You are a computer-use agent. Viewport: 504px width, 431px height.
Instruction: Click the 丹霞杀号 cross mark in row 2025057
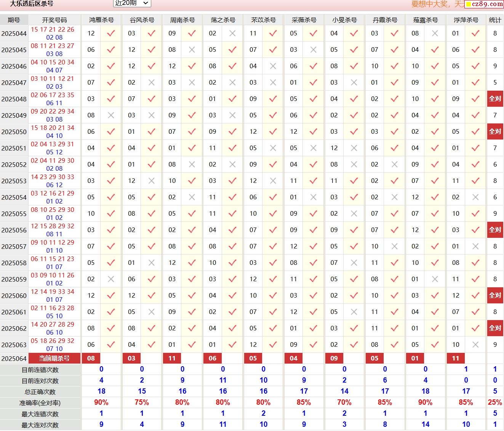[x=394, y=247]
